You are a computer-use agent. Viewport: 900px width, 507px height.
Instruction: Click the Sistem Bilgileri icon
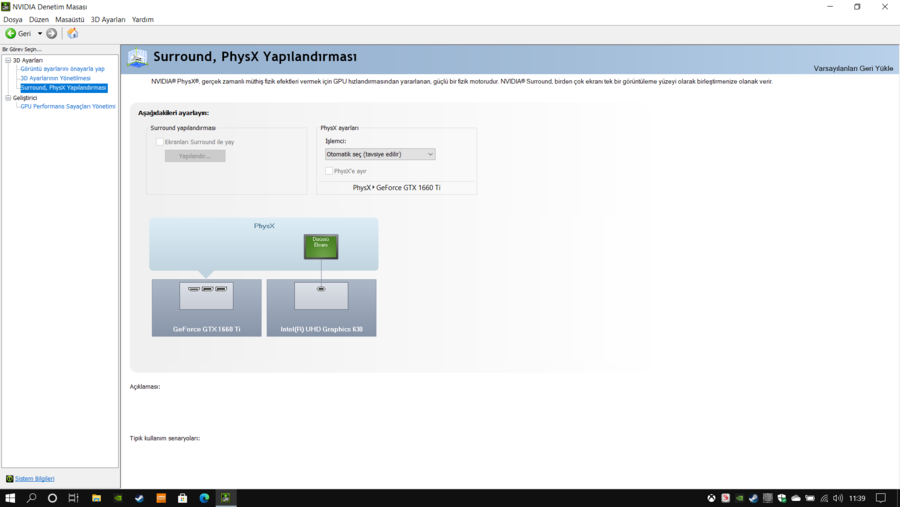9,478
